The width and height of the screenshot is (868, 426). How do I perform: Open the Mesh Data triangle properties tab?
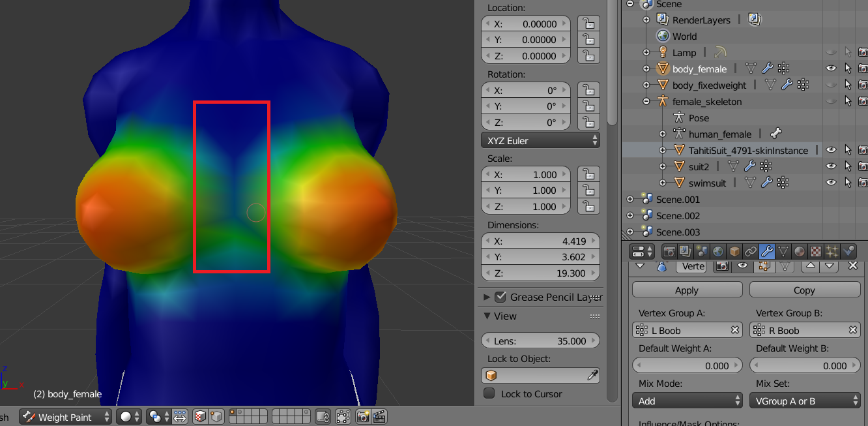(783, 251)
